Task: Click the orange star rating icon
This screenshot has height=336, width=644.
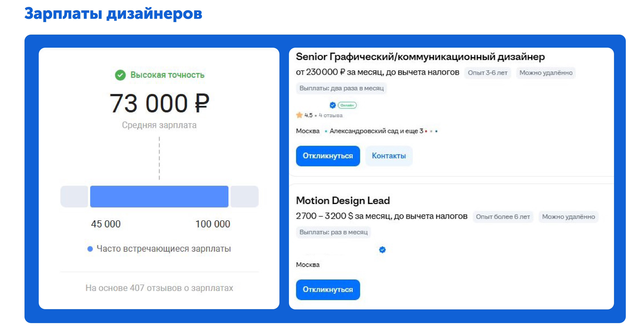Action: [x=299, y=115]
